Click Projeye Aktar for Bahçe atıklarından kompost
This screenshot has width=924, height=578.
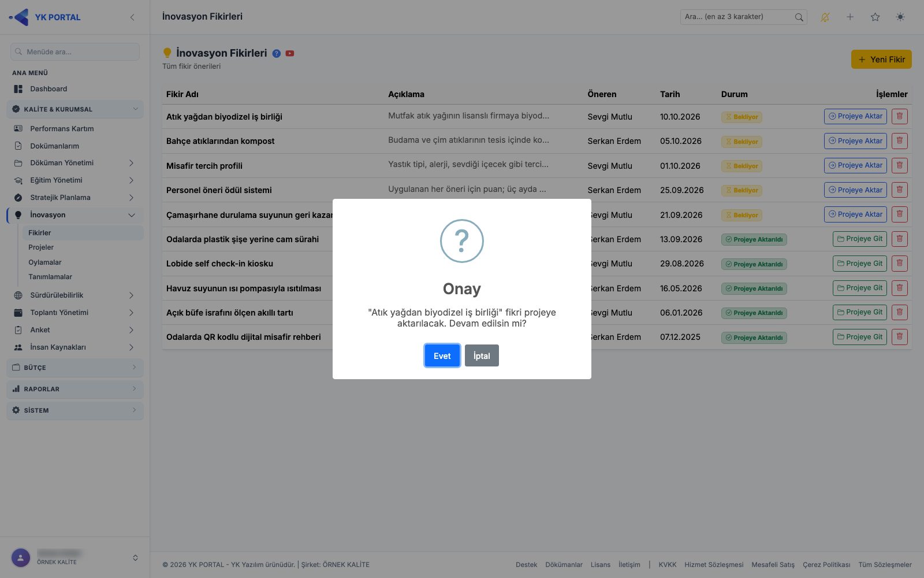(855, 141)
